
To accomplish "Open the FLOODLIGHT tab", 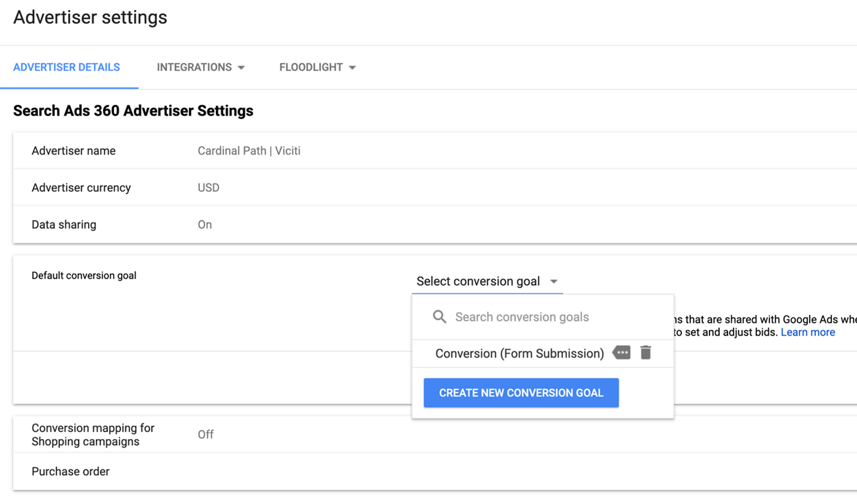I will (x=310, y=67).
